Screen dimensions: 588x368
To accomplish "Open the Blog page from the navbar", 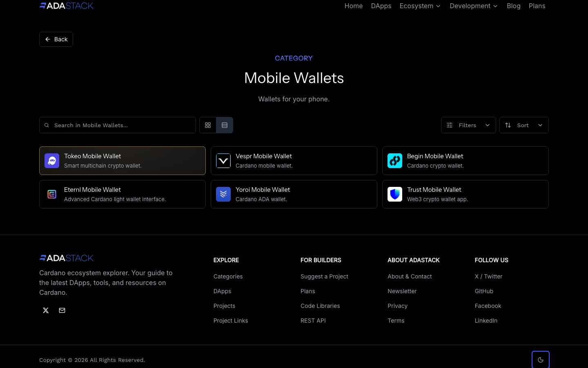I will click(x=514, y=6).
